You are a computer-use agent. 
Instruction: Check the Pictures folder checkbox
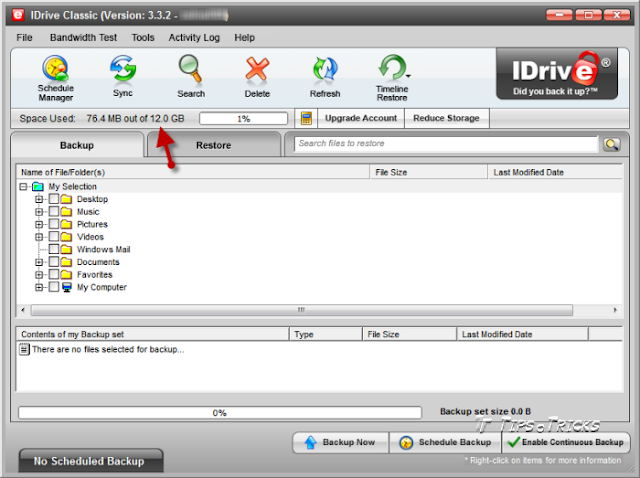point(53,224)
